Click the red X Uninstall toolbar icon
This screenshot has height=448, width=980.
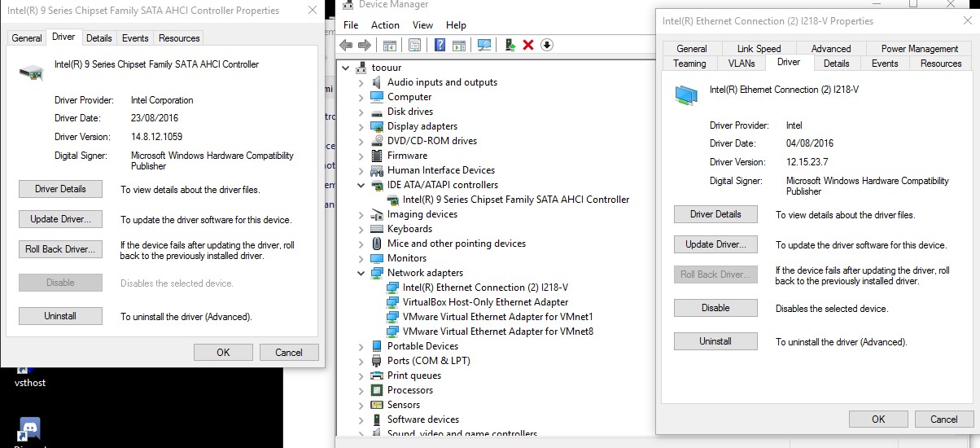528,45
